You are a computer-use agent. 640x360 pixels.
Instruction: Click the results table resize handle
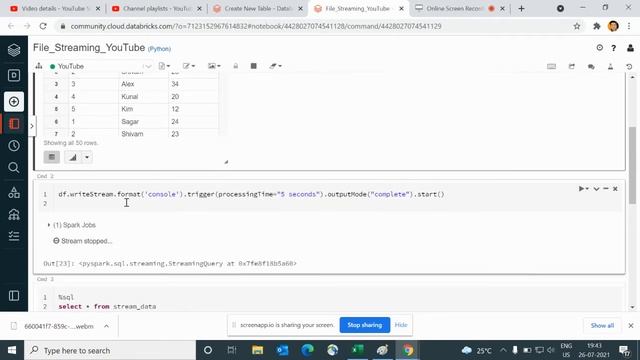coord(226,162)
